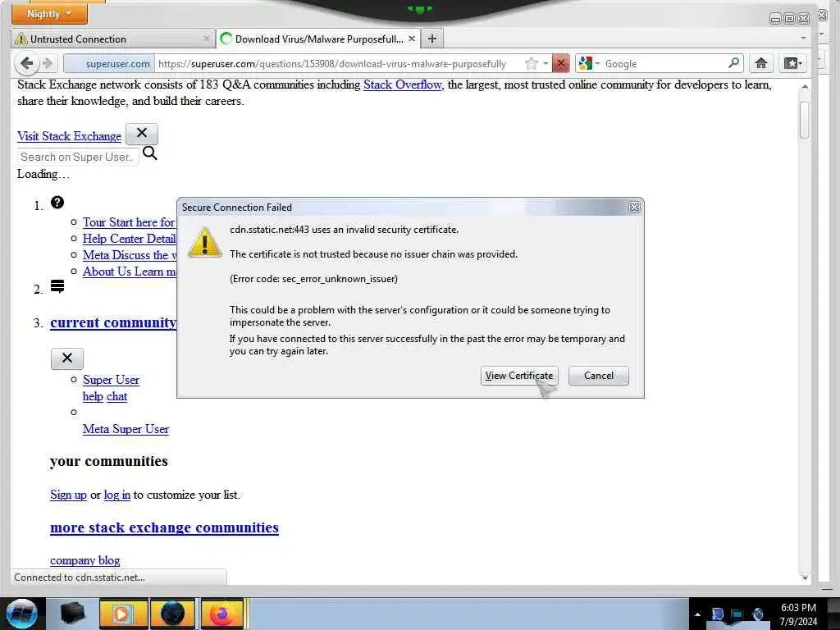The height and width of the screenshot is (630, 840).
Task: Go to the Home page
Action: [760, 63]
